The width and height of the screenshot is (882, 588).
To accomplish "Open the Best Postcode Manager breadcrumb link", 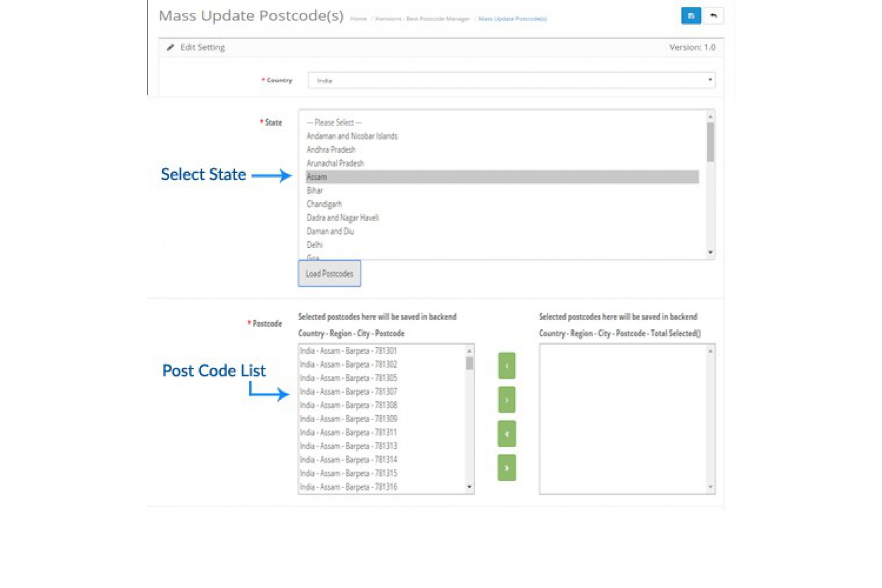I will [x=422, y=19].
